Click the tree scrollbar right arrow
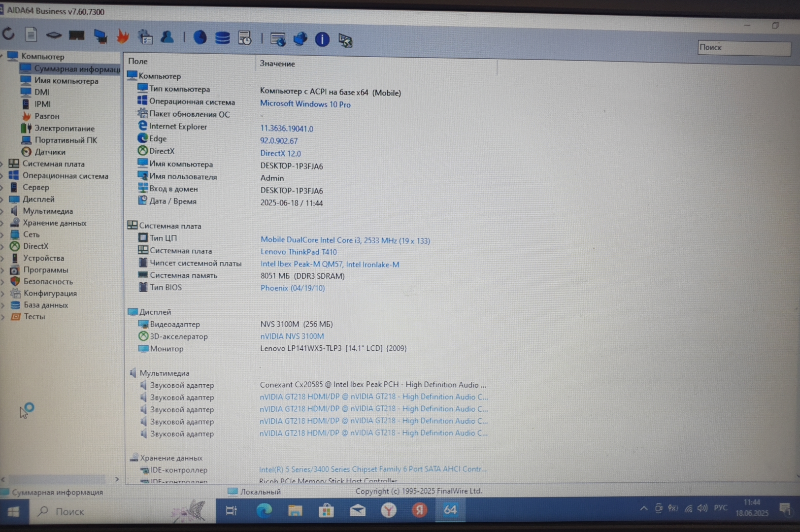Viewport: 800px width, 532px height. [x=117, y=479]
